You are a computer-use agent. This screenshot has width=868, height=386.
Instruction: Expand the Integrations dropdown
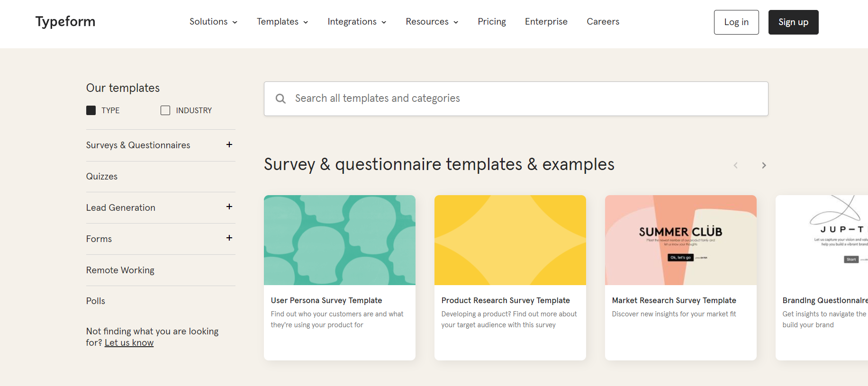pyautogui.click(x=357, y=22)
